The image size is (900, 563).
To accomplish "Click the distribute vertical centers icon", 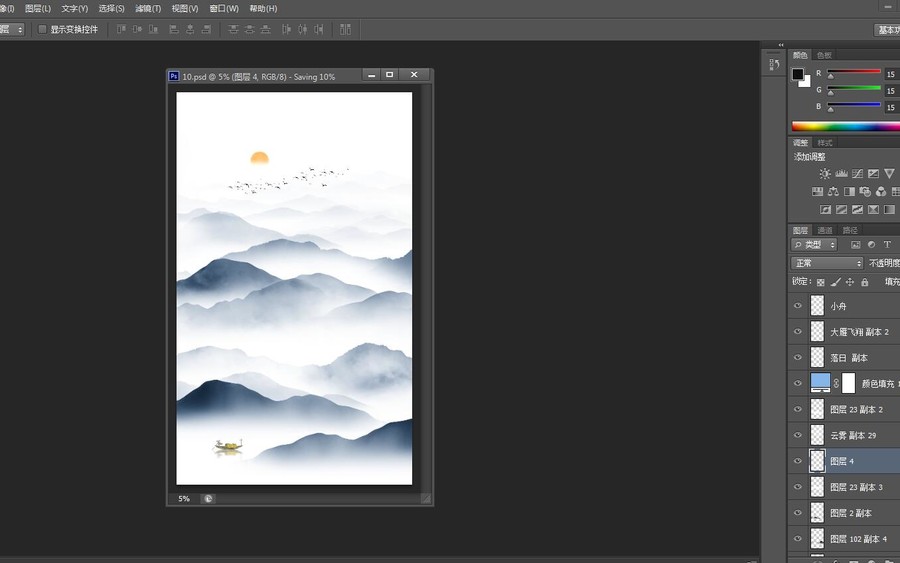I will (x=249, y=29).
